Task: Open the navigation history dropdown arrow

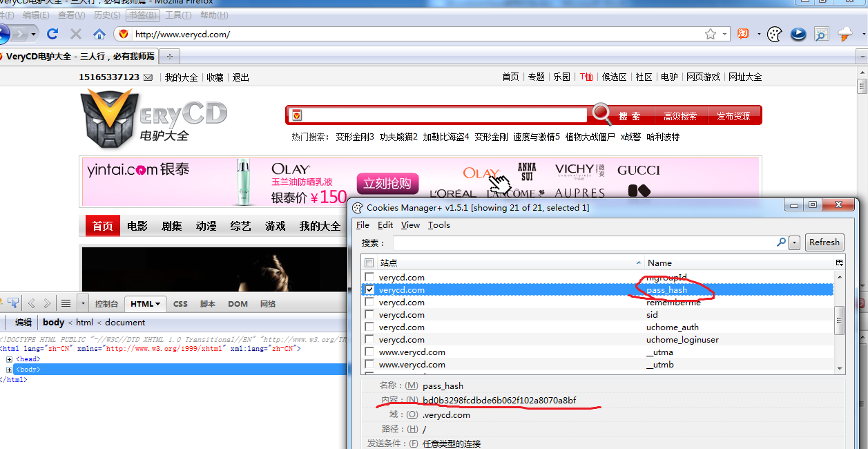Action: (x=35, y=34)
